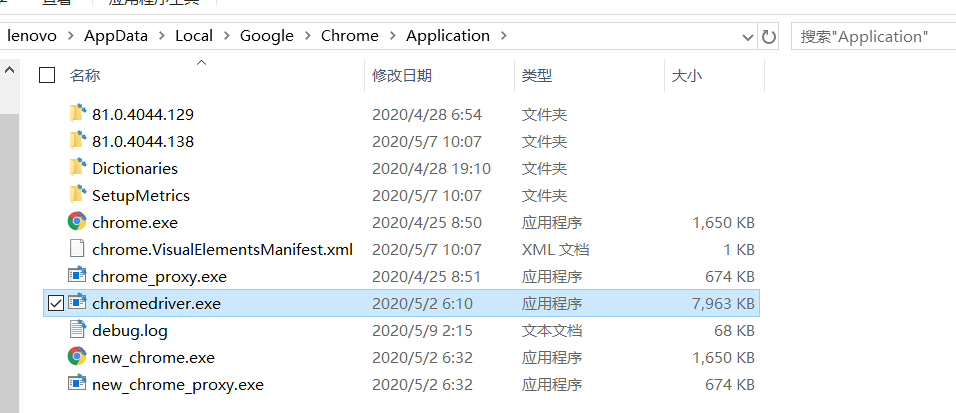Click the new_chrome.exe Chrome icon
The height and width of the screenshot is (413, 956).
77,357
